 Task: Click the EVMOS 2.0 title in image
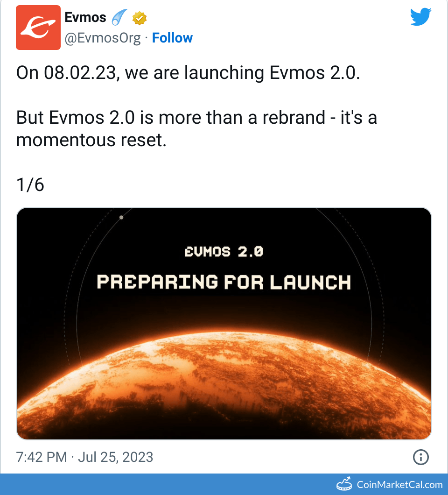[x=224, y=252]
